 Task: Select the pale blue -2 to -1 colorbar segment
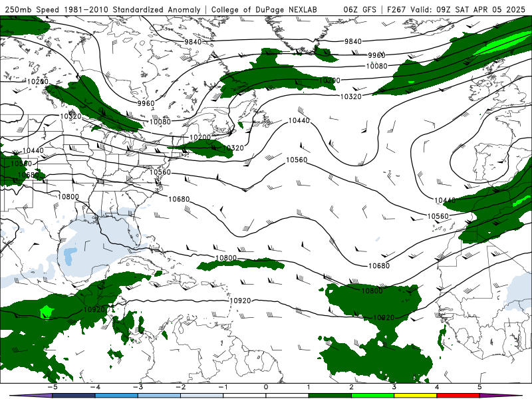click(202, 396)
